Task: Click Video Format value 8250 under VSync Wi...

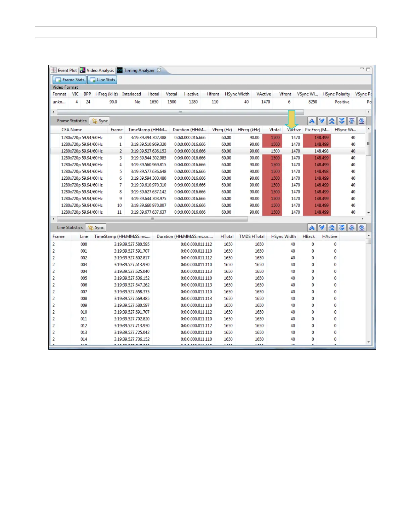Action: click(x=313, y=102)
